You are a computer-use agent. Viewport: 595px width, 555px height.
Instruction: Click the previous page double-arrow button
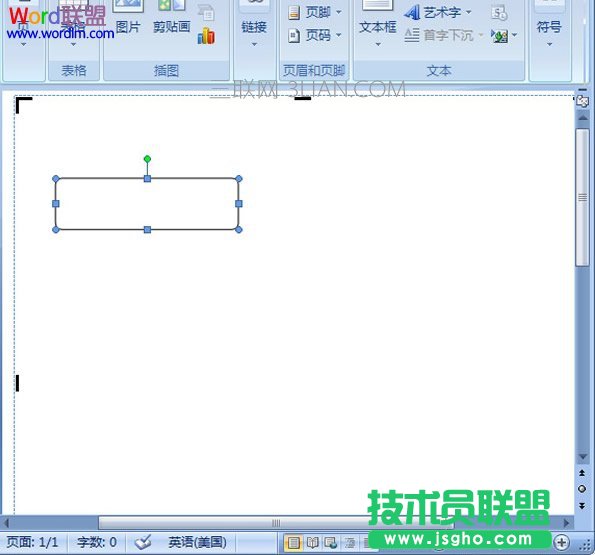[x=582, y=473]
